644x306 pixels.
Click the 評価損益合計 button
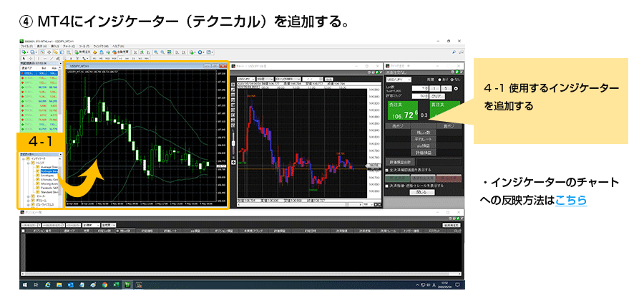point(401,162)
